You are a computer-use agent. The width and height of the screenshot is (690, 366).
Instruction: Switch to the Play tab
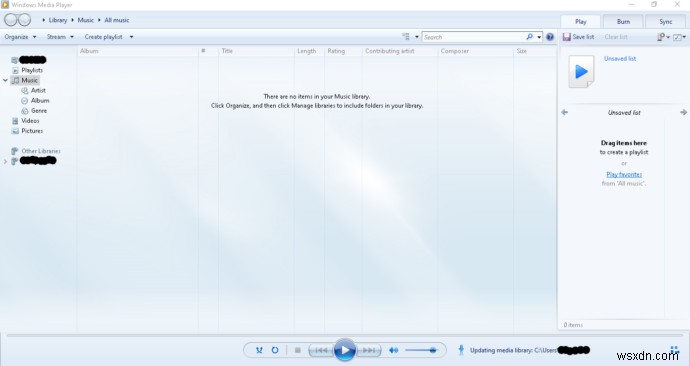tap(580, 22)
